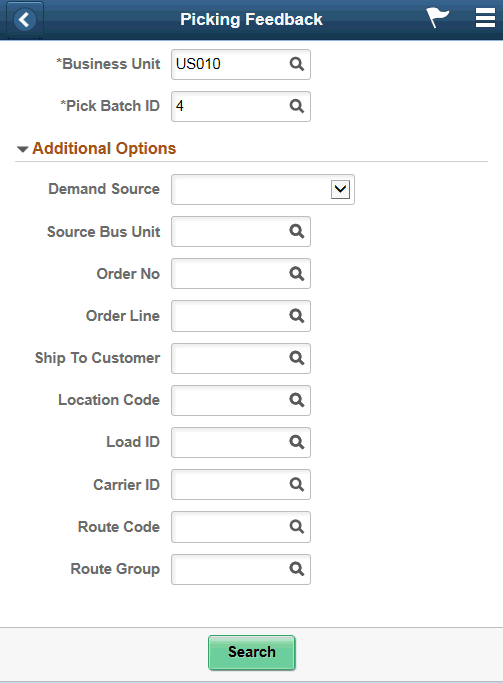This screenshot has width=503, height=683.
Task: Look up Business Unit values
Action: (297, 64)
